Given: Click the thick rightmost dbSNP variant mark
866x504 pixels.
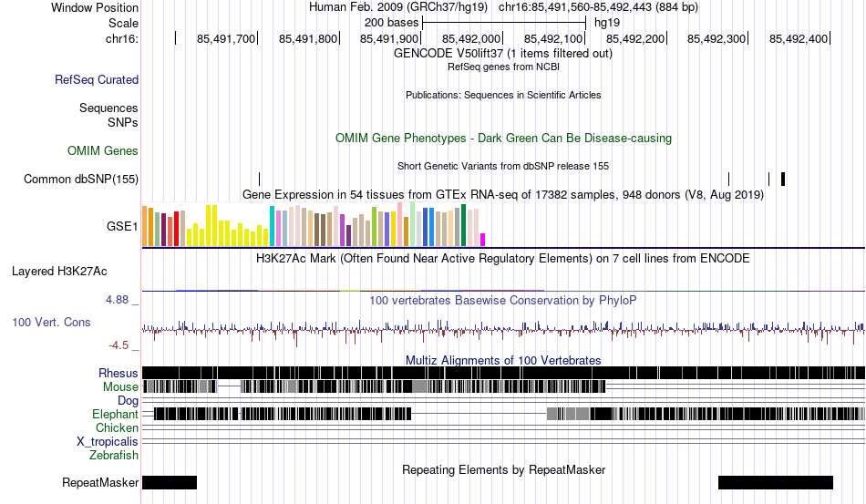Looking at the screenshot, I should point(783,179).
